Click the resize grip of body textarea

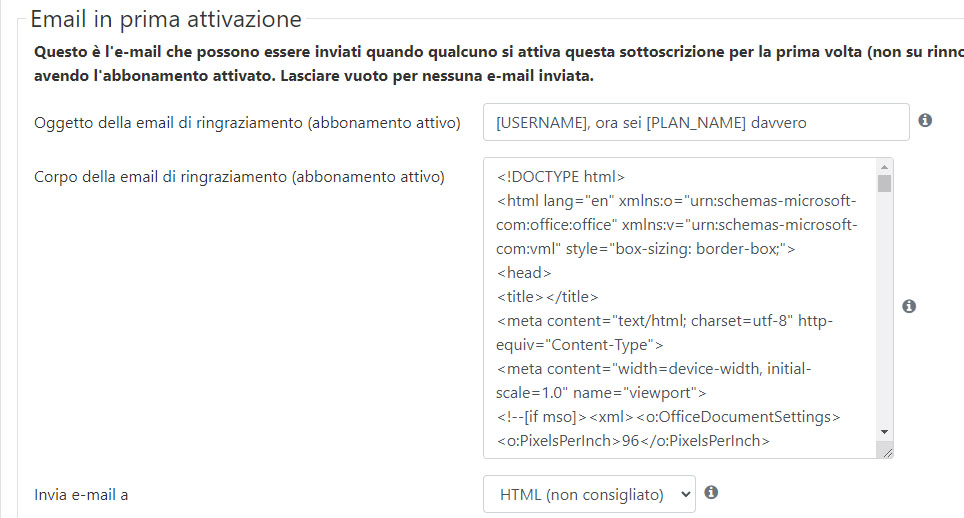[887, 453]
